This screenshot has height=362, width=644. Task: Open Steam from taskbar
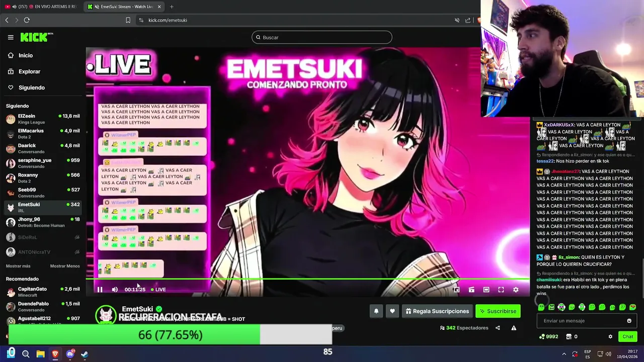coord(85,354)
